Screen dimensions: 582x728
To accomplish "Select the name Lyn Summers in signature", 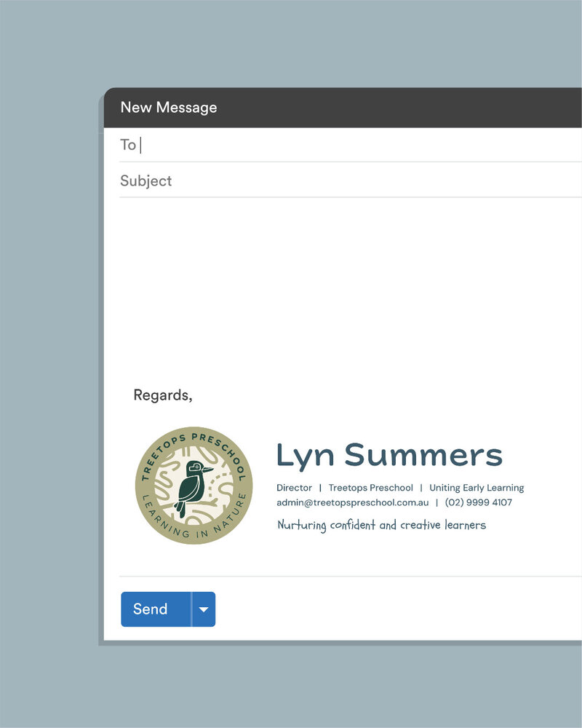I will [x=389, y=455].
